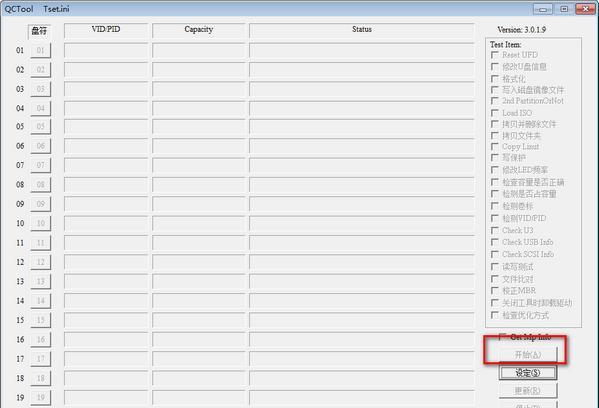Viewport: 599px width, 408px height.
Task: Click the Capacity field in row 01
Action: (x=198, y=50)
